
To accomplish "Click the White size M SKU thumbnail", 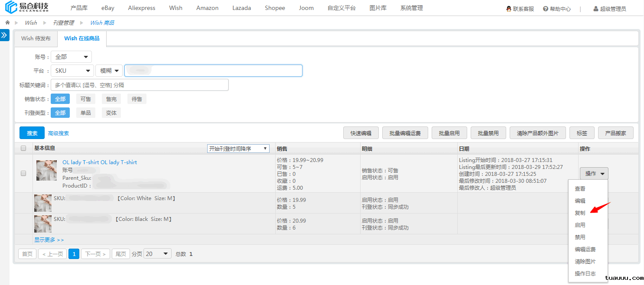I will click(x=43, y=203).
